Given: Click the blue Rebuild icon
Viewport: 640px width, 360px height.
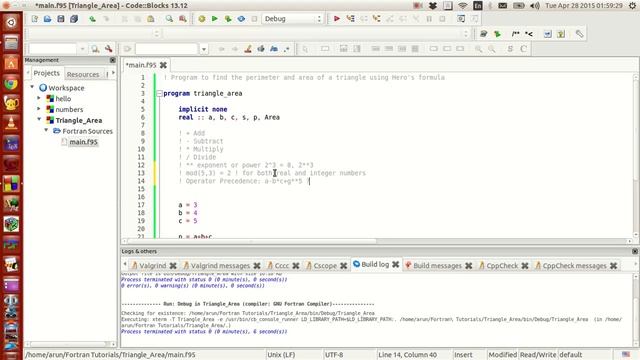Looking at the screenshot, I should click(241, 19).
